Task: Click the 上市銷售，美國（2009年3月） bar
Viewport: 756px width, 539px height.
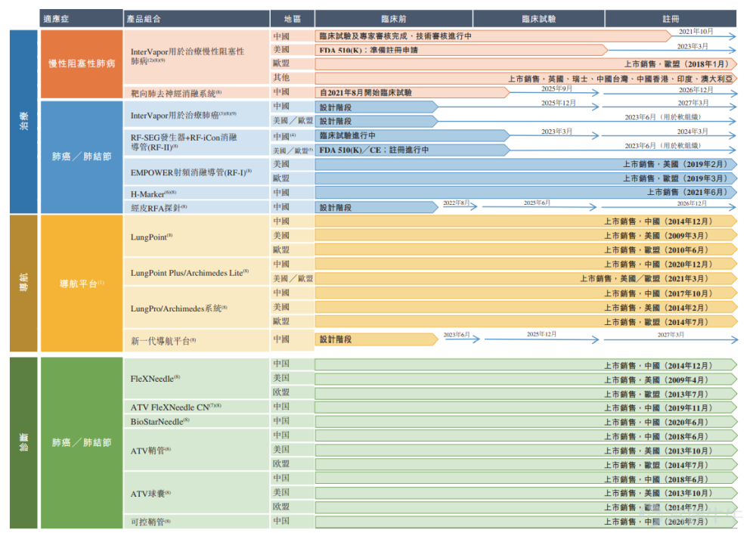Action: point(526,236)
